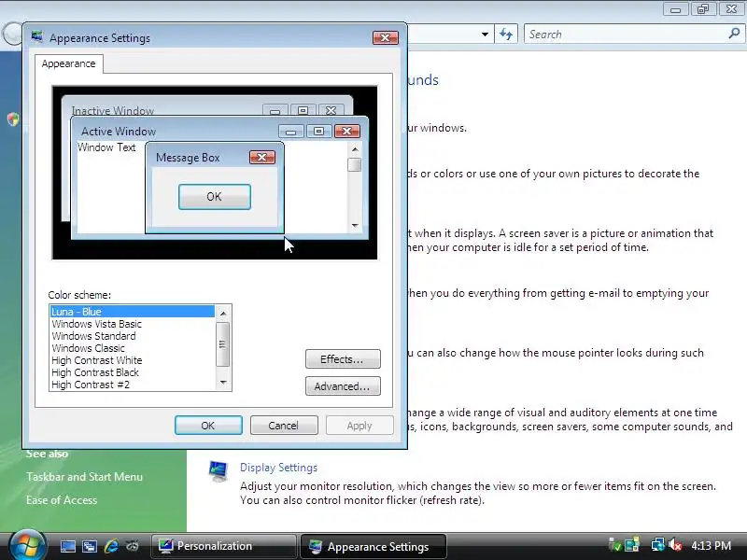Select Windows Vista Basic color scheme

(x=133, y=324)
